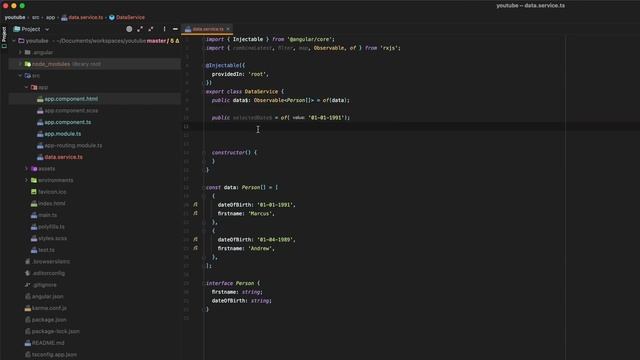Hide the Project panel with the minus icon
Viewport: 640px width, 360px height.
tap(175, 29)
